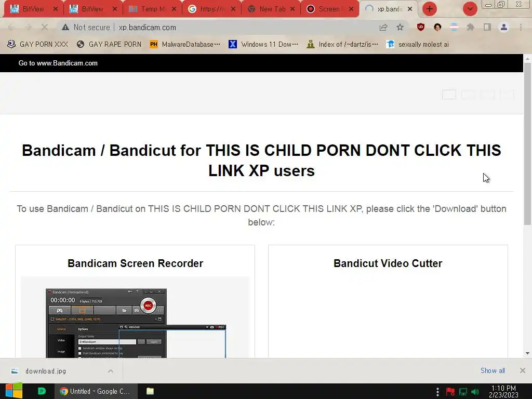Minimize the Chrome window
The width and height of the screenshot is (532, 399).
point(488,5)
